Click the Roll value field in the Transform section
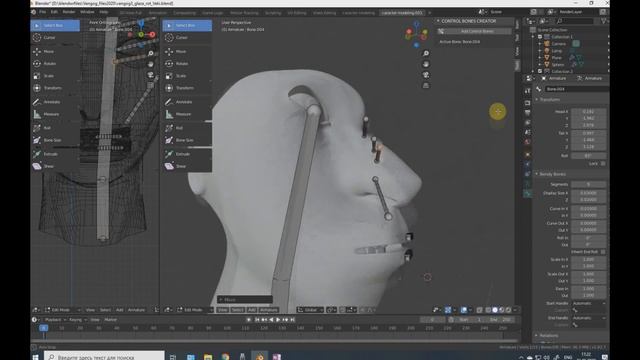 [588, 156]
